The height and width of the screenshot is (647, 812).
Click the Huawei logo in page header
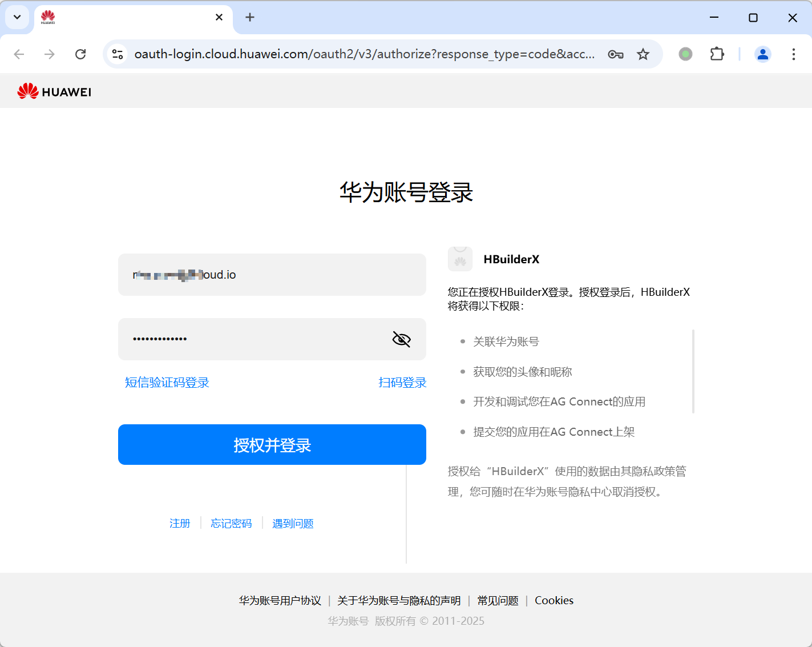pos(54,91)
